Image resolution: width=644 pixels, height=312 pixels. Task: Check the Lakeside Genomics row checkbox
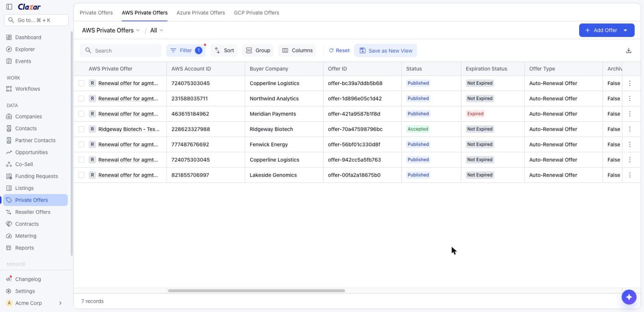click(81, 175)
